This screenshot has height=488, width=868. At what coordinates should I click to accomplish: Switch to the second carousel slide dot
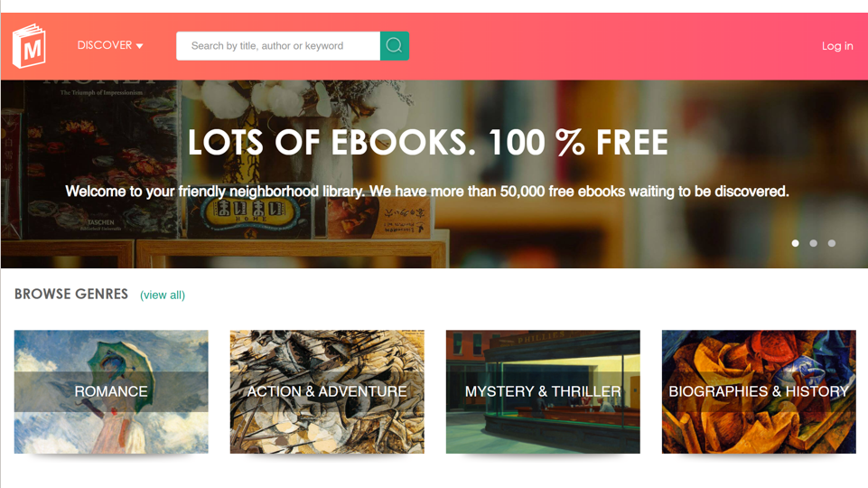813,243
